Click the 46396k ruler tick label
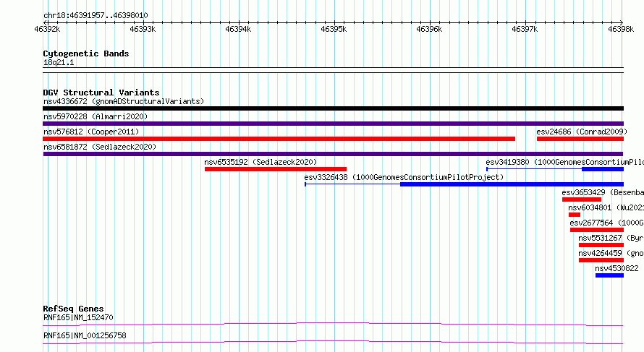Viewport: 644px width, 352px height. click(429, 29)
